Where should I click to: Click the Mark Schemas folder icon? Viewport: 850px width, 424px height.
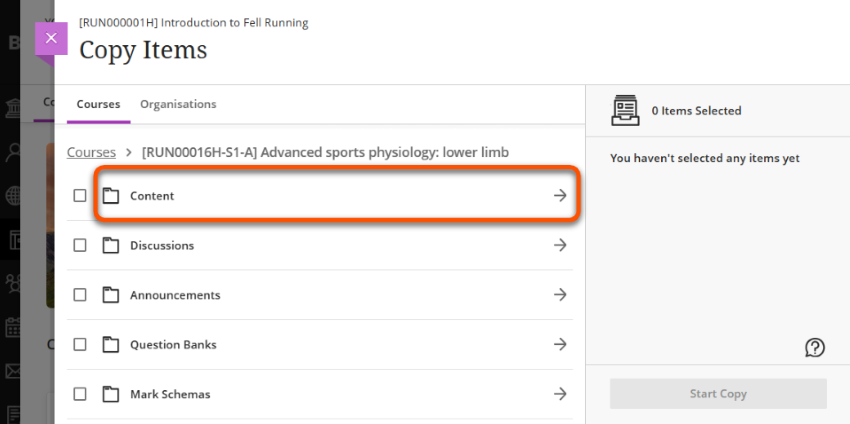pos(111,394)
